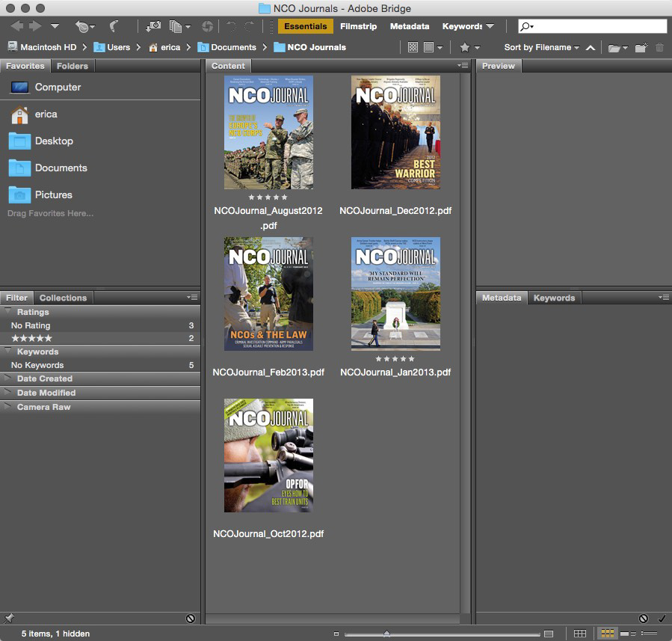Expand the Date Created filter section
The width and height of the screenshot is (672, 641).
click(44, 378)
